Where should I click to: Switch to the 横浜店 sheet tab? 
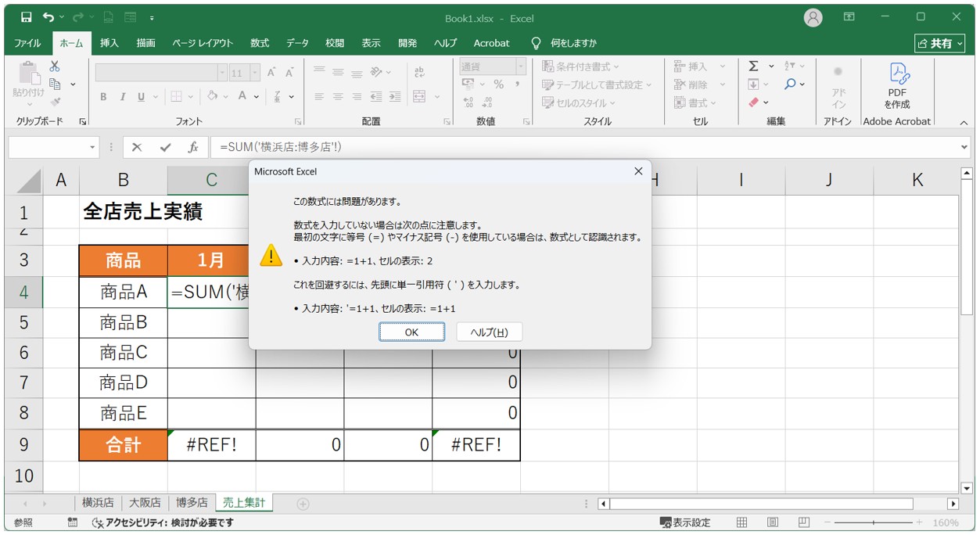(98, 503)
